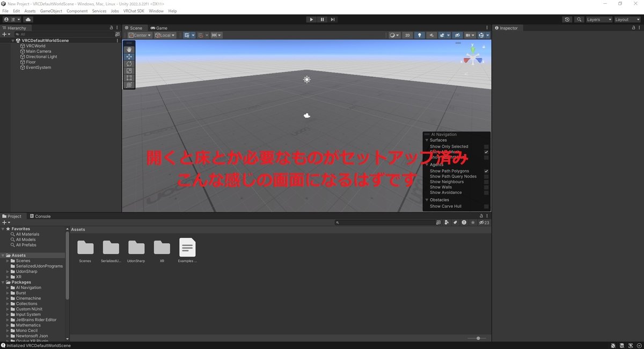Viewport: 644px width, 349px height.
Task: Enable Show Carve Hull checkbox
Action: [x=486, y=207]
